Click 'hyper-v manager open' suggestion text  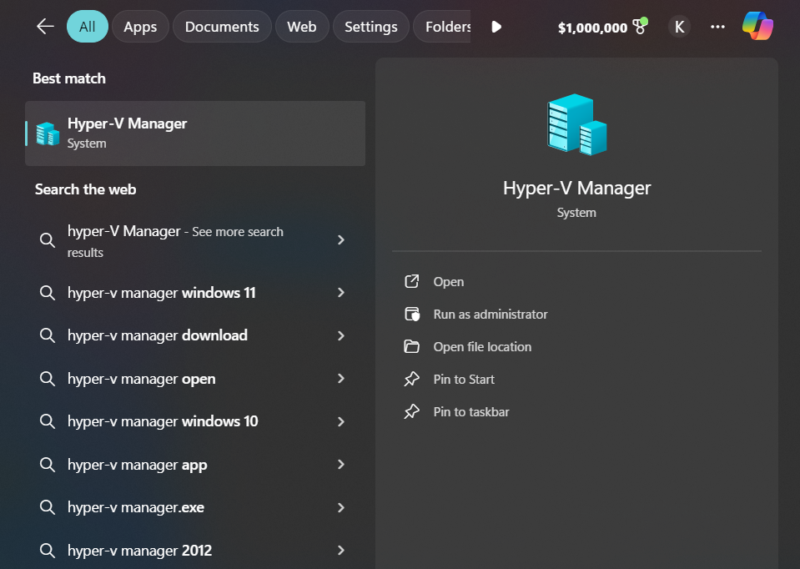(141, 379)
